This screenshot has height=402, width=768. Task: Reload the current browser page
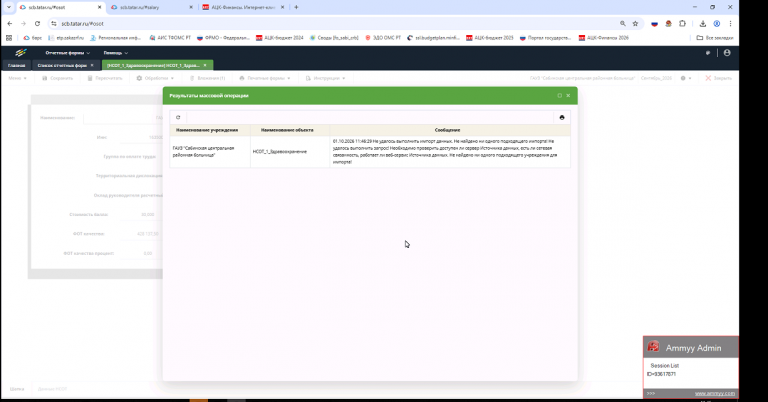(x=37, y=24)
